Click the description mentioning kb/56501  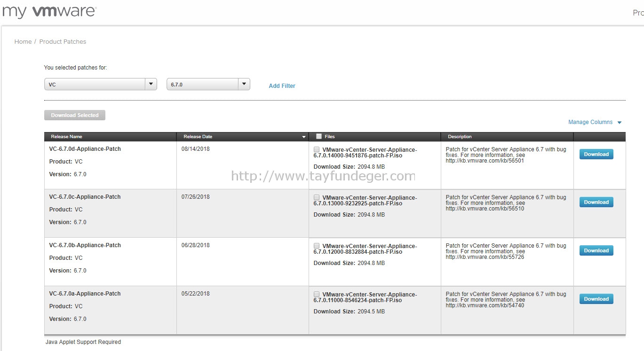point(506,155)
